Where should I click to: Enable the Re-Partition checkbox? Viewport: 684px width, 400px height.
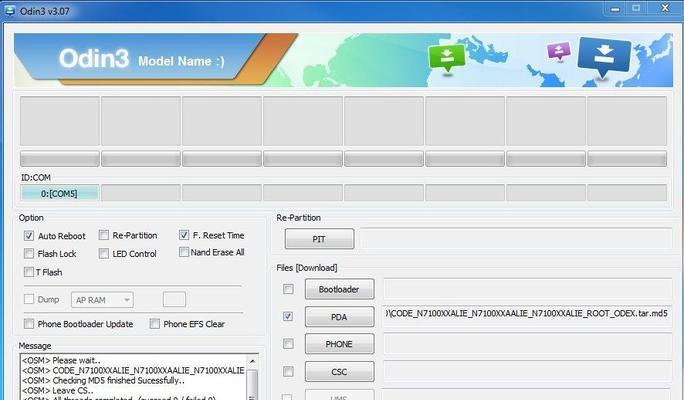tap(103, 236)
